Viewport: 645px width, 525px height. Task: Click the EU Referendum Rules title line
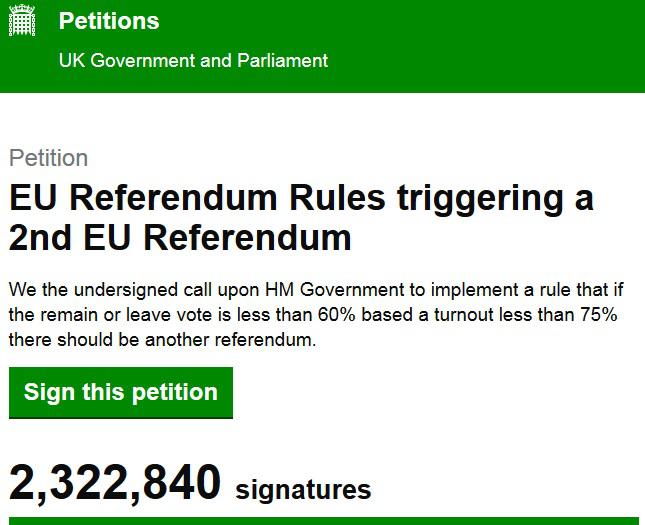point(300,198)
